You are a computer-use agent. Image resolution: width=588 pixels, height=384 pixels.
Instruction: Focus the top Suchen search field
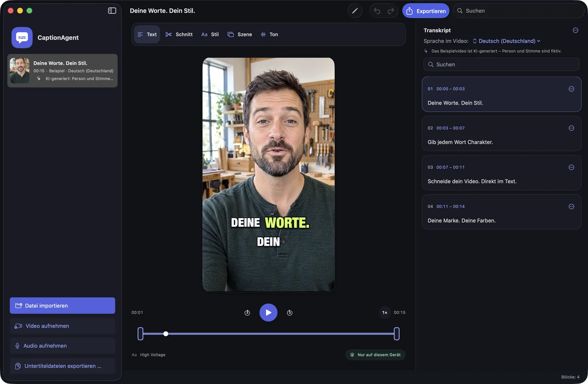coord(518,11)
